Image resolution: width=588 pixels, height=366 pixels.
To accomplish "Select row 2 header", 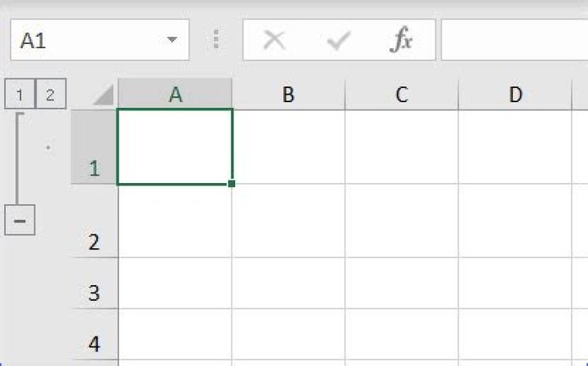I will (x=94, y=221).
